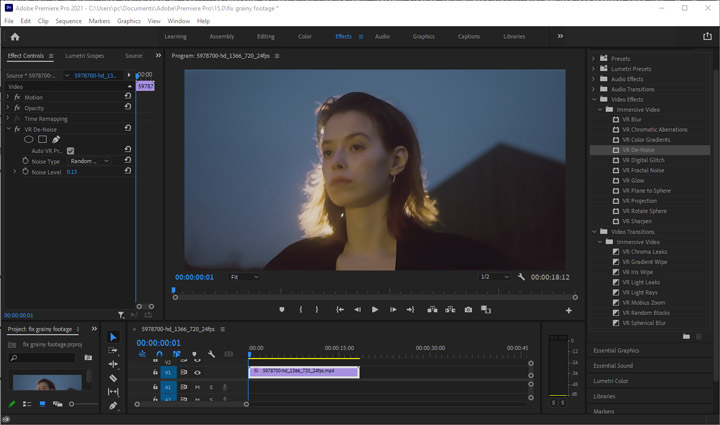Play the program monitor video
This screenshot has height=425, width=720.
tap(375, 310)
